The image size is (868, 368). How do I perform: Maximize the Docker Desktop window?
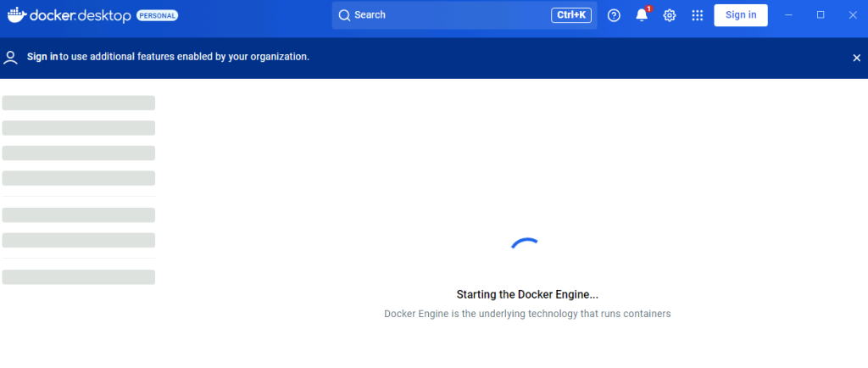(821, 15)
